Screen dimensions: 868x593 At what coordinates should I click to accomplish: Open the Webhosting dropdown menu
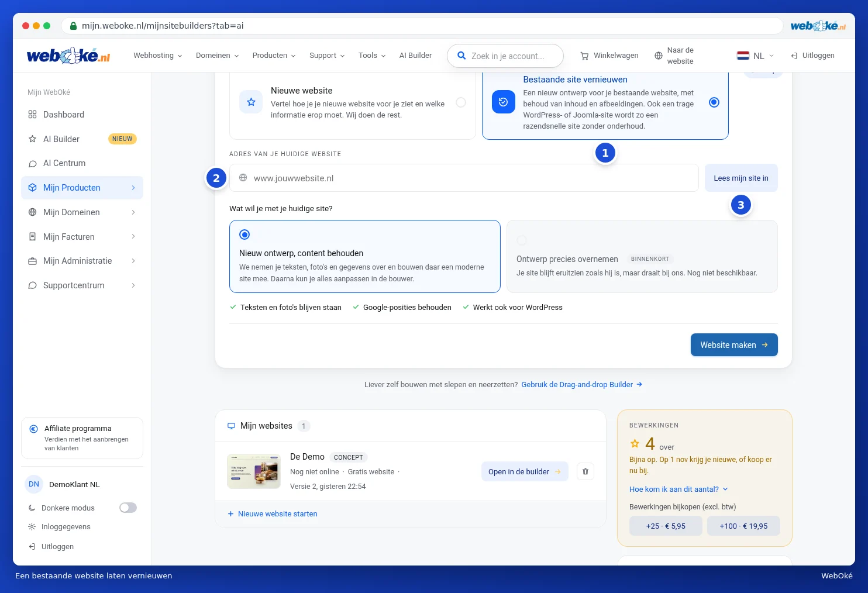[158, 56]
